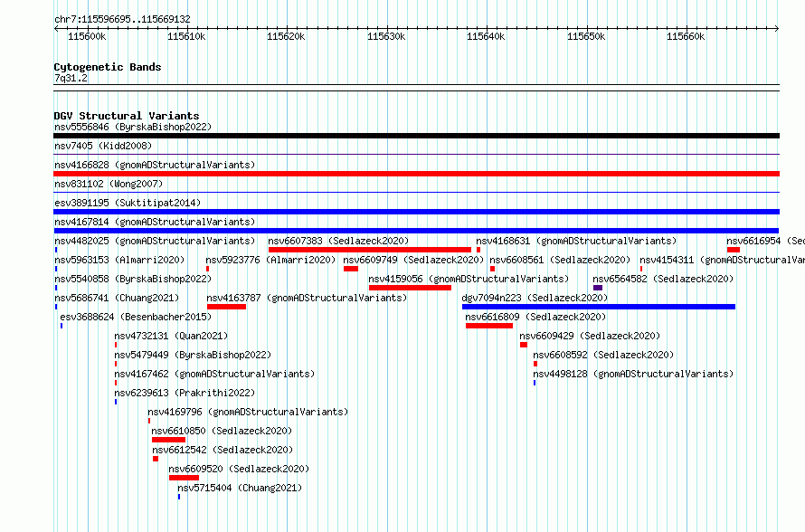Open nsv6609429 (Sedlazeck2020) label
805x532 pixels.
pos(590,336)
